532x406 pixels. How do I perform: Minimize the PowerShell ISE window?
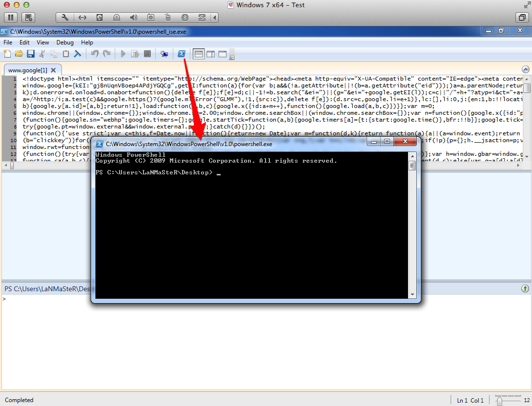(489, 31)
